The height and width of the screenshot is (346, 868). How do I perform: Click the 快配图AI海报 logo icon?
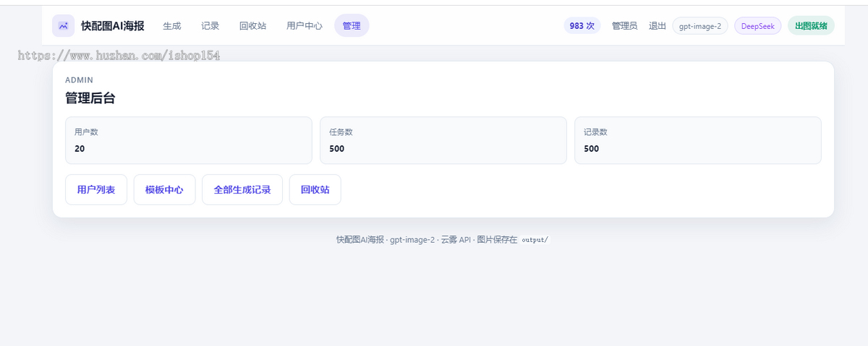(x=64, y=26)
